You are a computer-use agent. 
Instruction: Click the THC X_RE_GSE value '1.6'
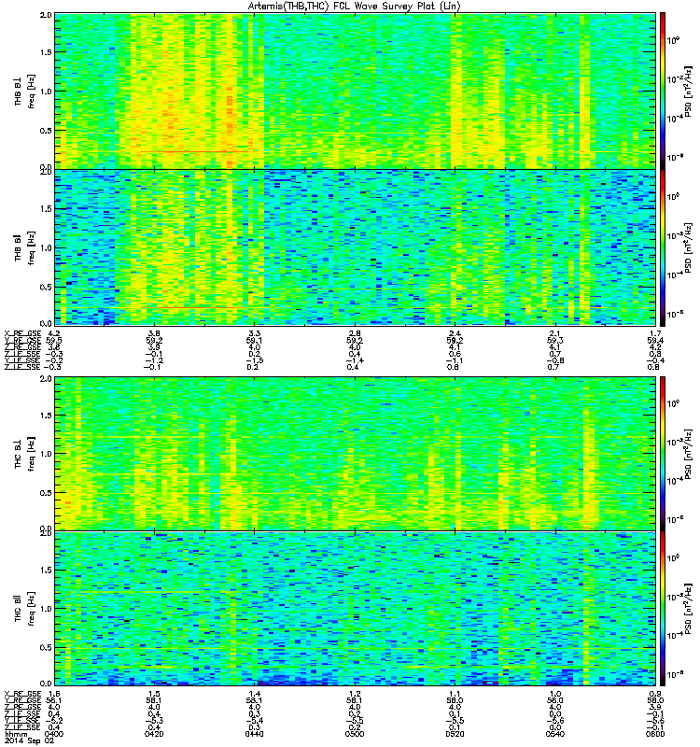tap(54, 694)
